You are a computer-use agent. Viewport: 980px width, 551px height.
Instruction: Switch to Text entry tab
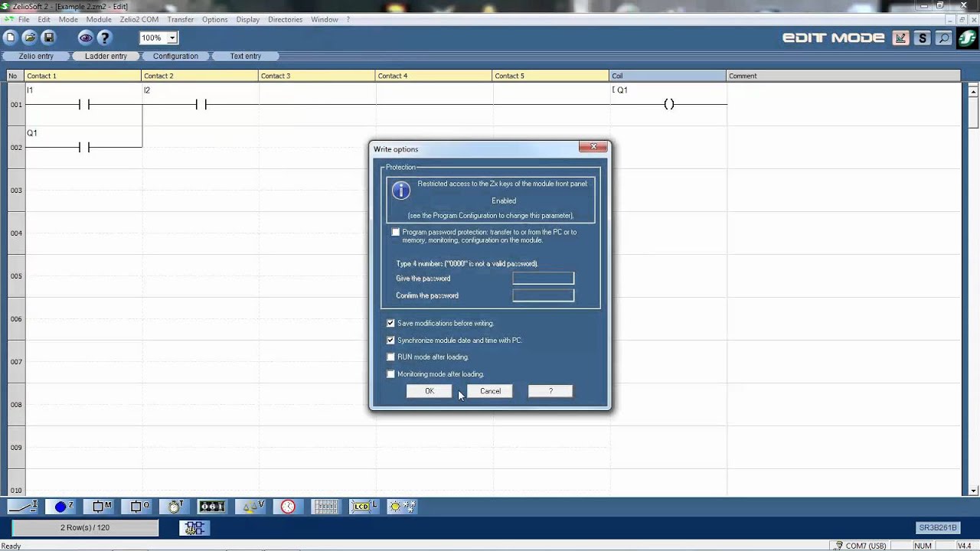point(246,56)
